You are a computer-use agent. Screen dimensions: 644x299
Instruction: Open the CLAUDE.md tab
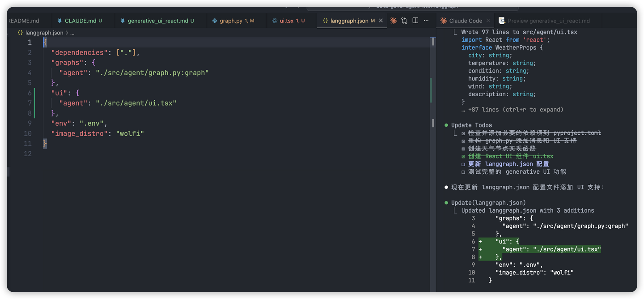pyautogui.click(x=80, y=21)
